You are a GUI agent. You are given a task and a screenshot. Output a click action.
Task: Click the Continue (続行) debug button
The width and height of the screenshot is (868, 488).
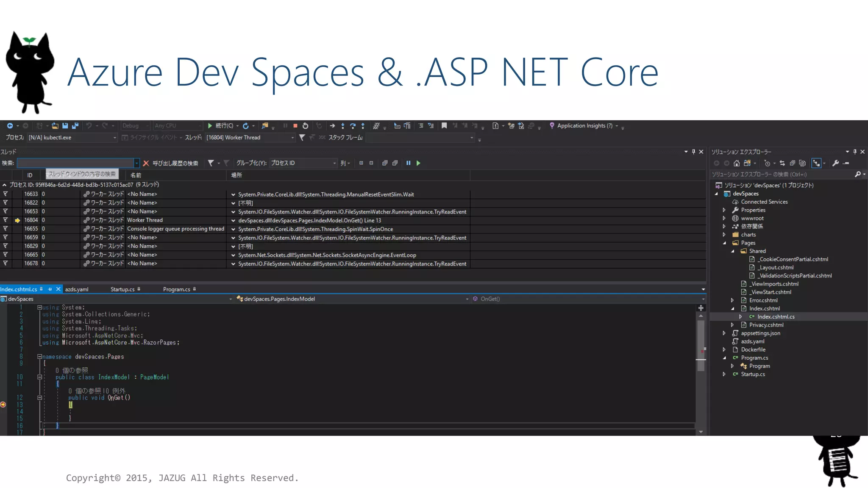point(221,126)
